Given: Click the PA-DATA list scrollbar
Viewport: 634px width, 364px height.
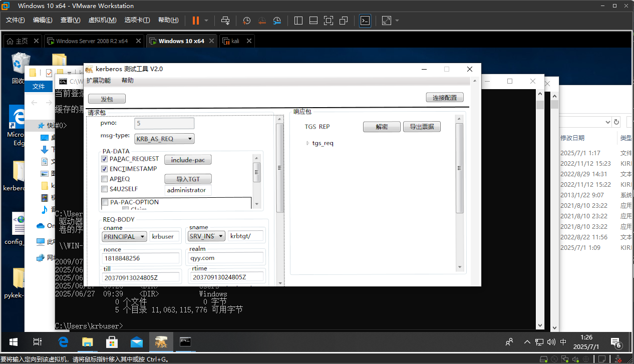Looking at the screenshot, I should coord(257,173).
